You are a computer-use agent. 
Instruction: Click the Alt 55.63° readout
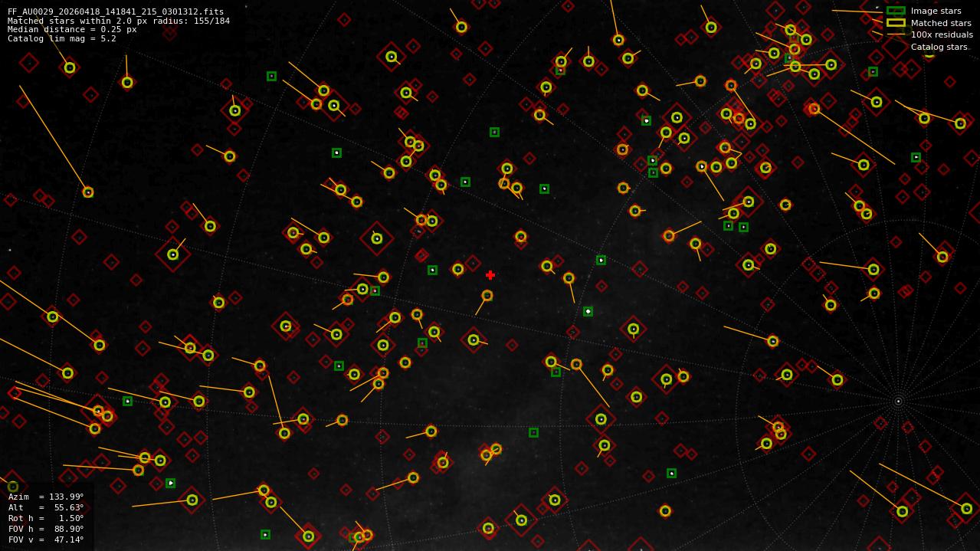point(46,507)
